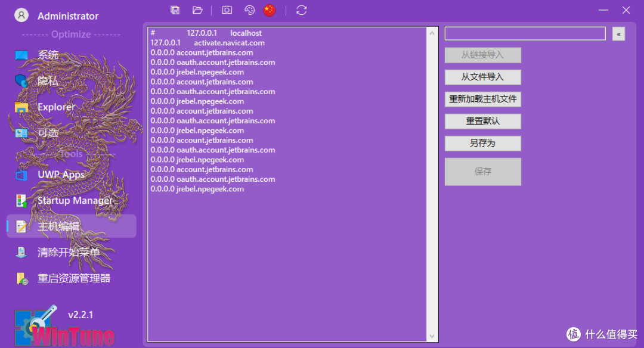644x348 pixels.
Task: Click the UWP Apps store icon
Action: (21, 175)
